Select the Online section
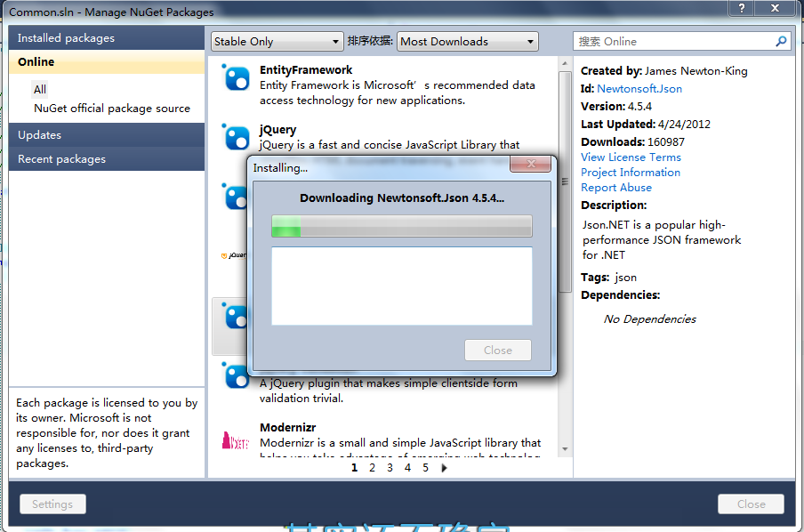This screenshot has height=532, width=804. coord(107,62)
